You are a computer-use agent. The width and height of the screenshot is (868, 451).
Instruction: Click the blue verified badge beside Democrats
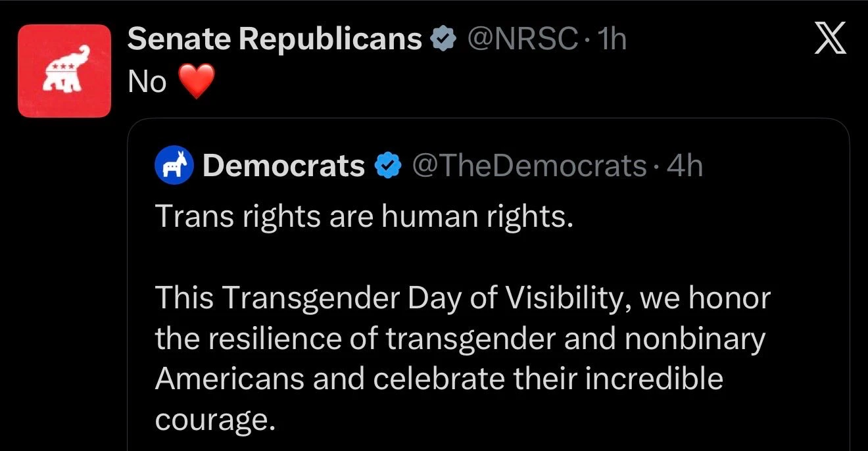coord(388,166)
